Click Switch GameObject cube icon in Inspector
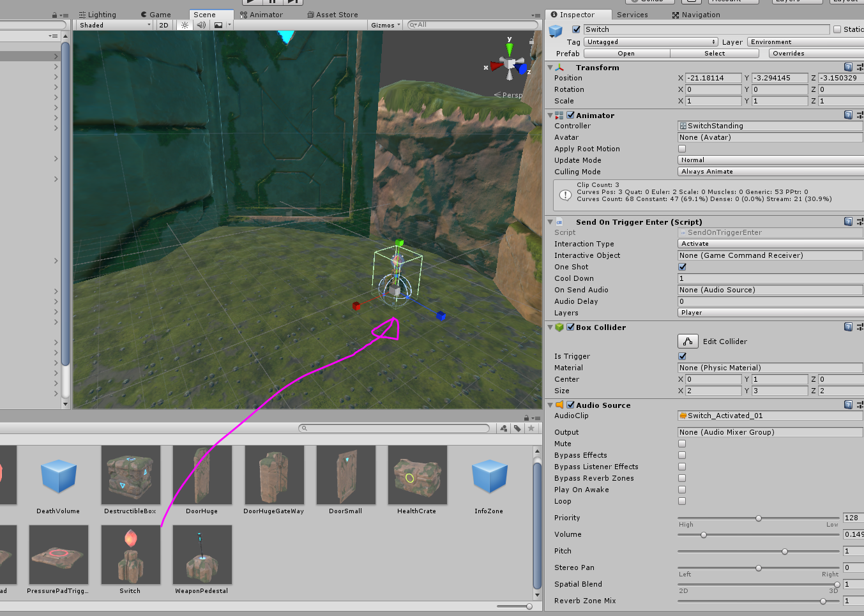864x616 pixels. 556,31
